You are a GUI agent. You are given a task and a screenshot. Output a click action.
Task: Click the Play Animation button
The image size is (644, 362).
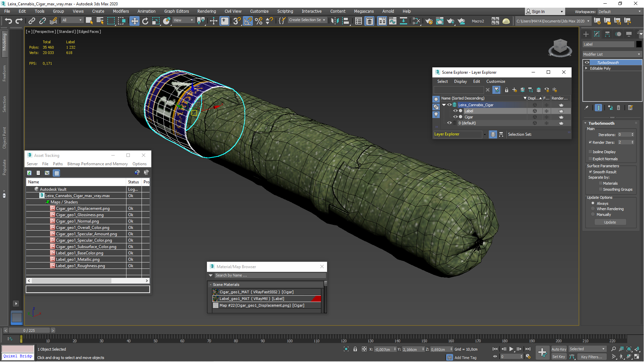point(511,349)
